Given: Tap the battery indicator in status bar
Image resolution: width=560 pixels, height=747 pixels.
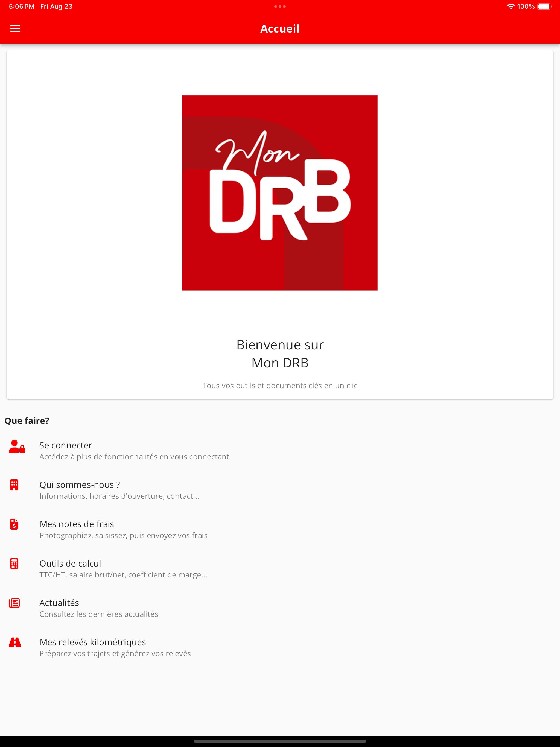Looking at the screenshot, I should coord(544,6).
